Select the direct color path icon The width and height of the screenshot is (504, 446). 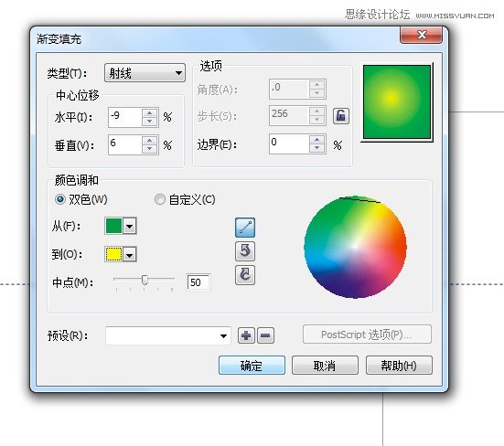pos(245,228)
